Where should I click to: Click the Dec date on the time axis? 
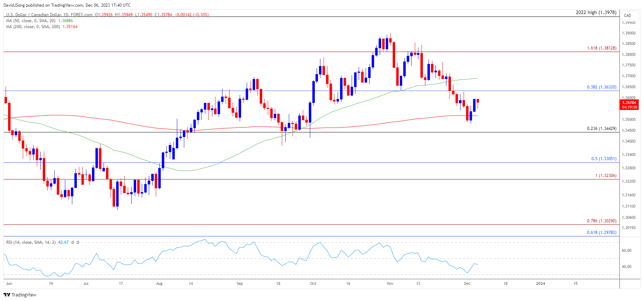click(x=467, y=283)
